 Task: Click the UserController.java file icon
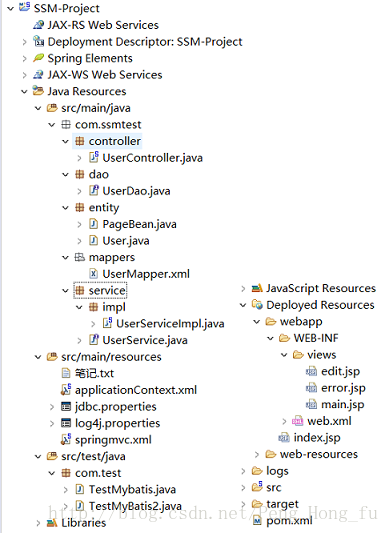(x=94, y=157)
